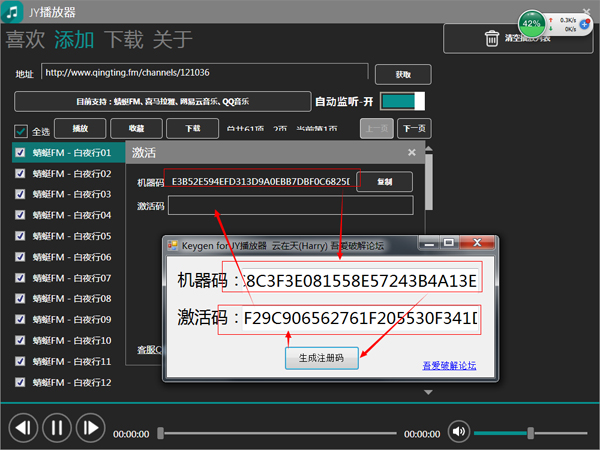Click the JY播放器 music note app icon
This screenshot has width=600, height=450.
11,12
